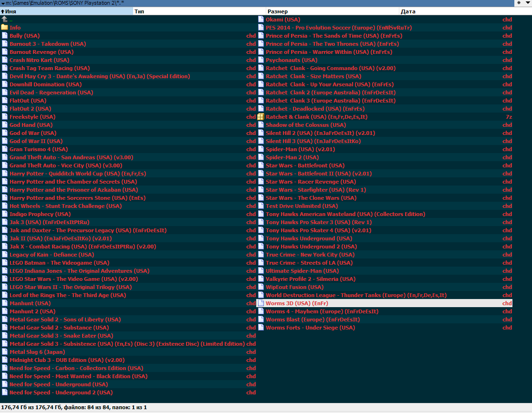Click the file icon beside Freekstyle (USA)
Image resolution: width=532 pixels, height=413 pixels.
tap(4, 117)
